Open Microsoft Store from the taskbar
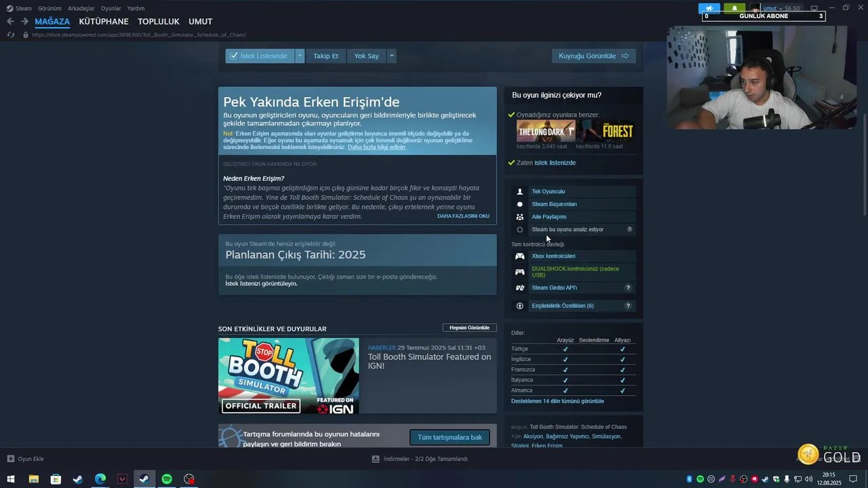This screenshot has height=488, width=868. 56,479
